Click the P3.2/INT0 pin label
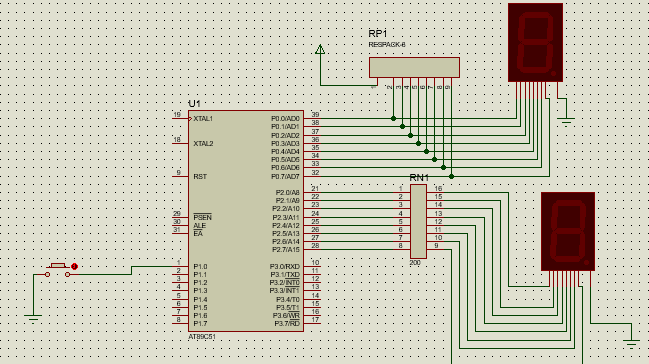Viewport: 649px width, 364px height. pyautogui.click(x=285, y=283)
